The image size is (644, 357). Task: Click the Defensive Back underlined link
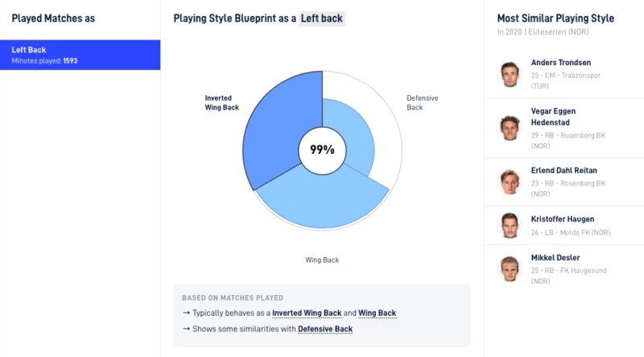click(325, 329)
